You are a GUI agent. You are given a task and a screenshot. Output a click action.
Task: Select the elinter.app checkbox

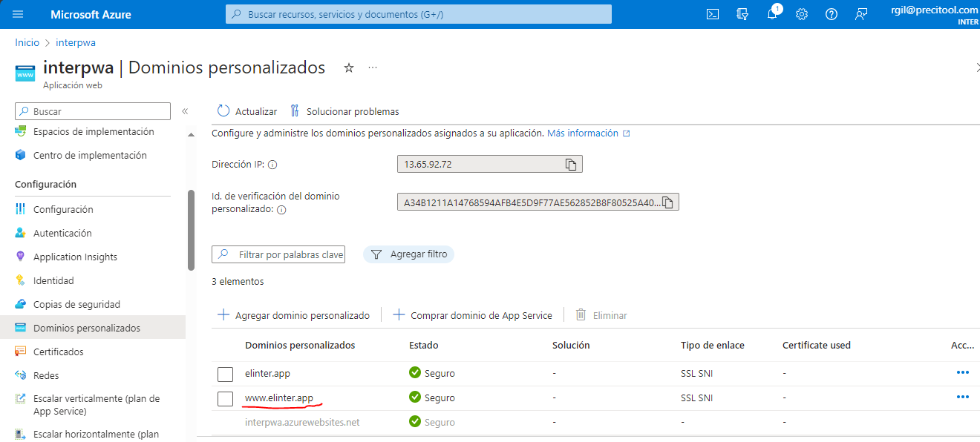[x=225, y=374]
